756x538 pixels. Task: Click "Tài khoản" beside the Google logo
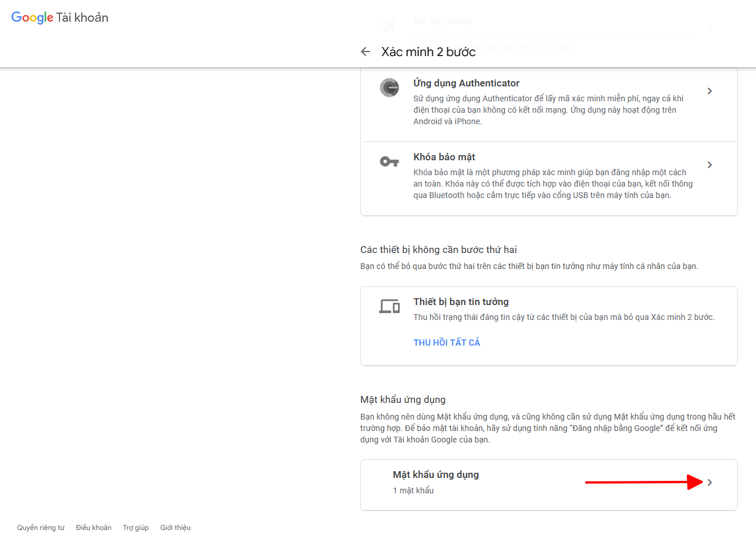tap(82, 18)
